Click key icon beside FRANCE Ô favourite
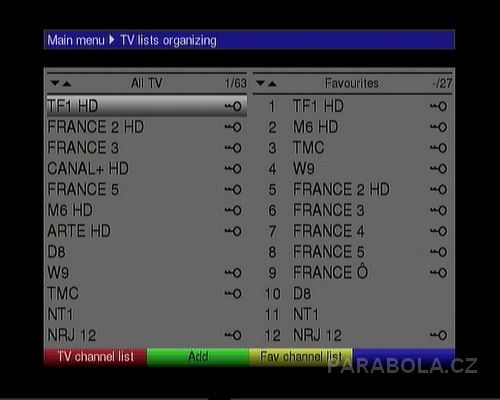Image resolution: width=500 pixels, height=400 pixels. coord(438,273)
